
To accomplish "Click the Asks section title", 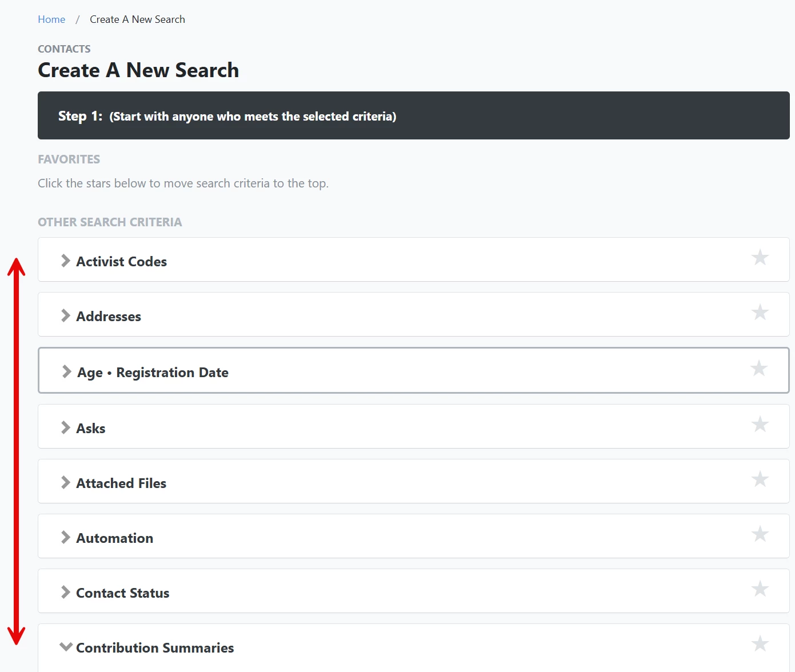I will 91,429.
